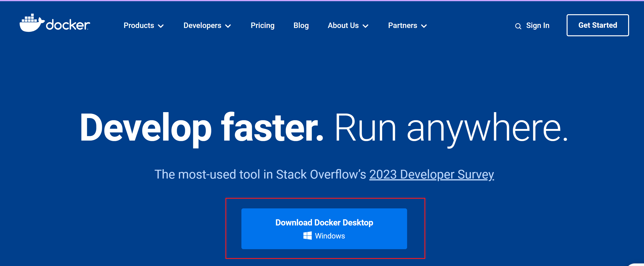Open the About Us menu
The image size is (644, 266).
point(343,25)
